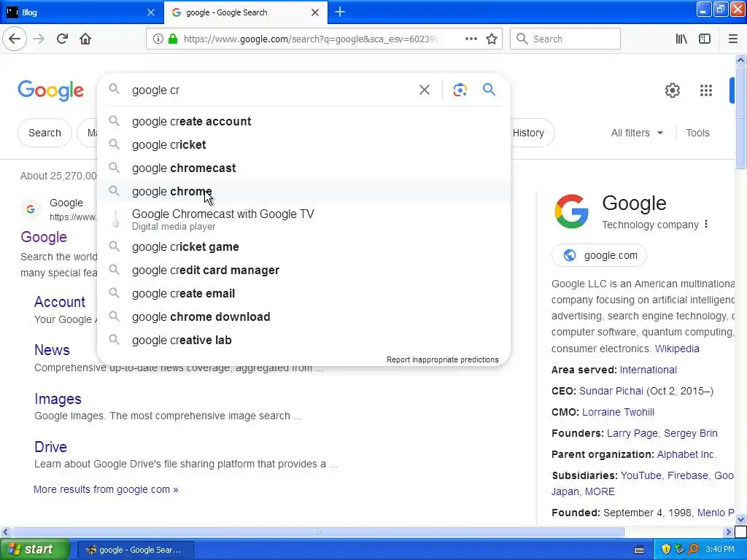This screenshot has width=747, height=560.
Task: Clear the Google search box text
Action: 424,90
